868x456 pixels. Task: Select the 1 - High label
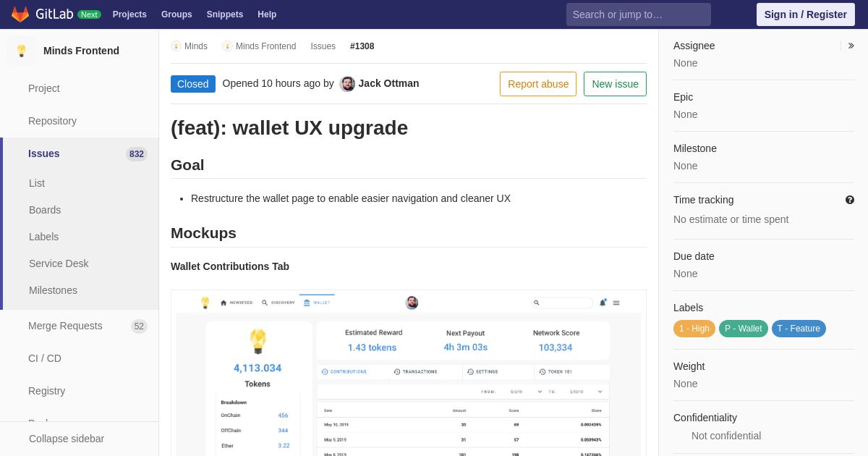click(694, 329)
